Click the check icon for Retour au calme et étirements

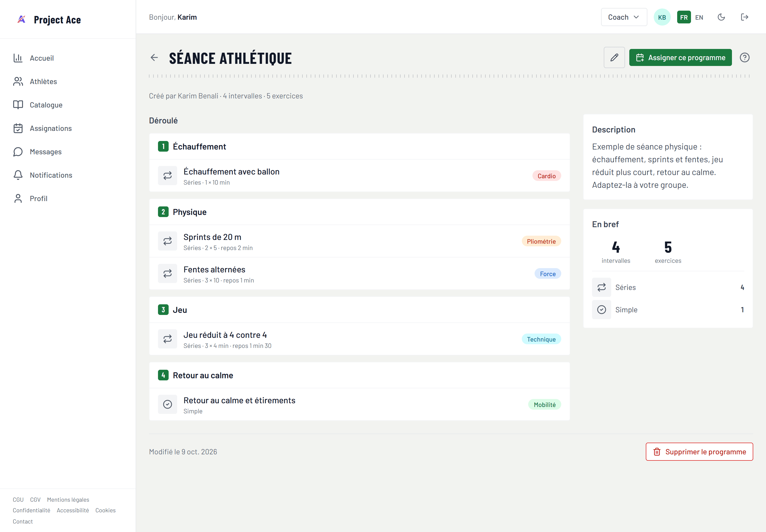pyautogui.click(x=167, y=404)
